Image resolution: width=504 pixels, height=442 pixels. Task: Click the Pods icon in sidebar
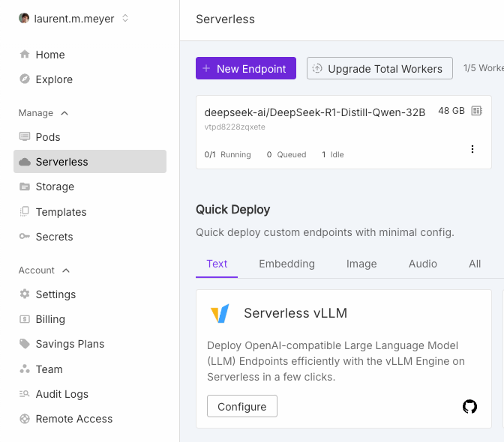tap(25, 137)
